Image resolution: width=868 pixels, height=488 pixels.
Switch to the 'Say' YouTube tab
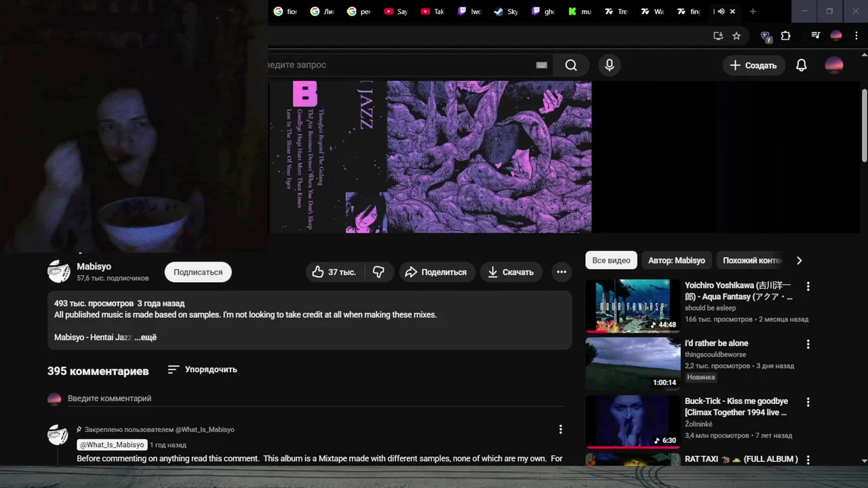point(396,12)
